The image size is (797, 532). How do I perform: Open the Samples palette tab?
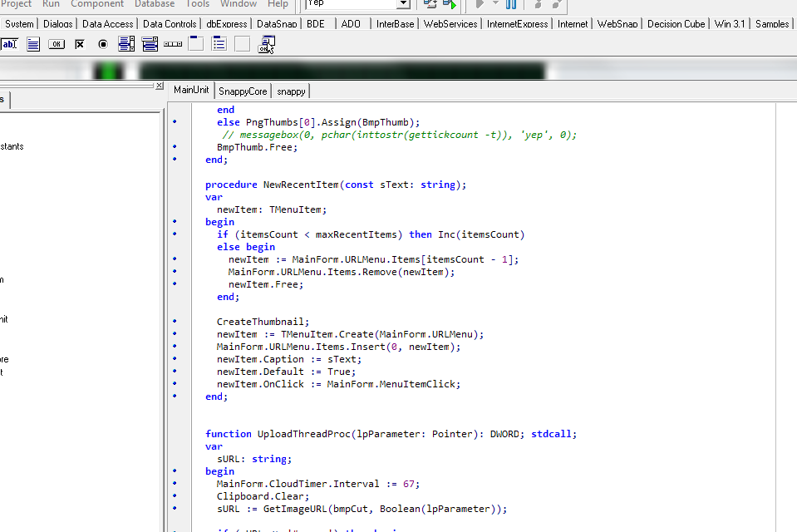pyautogui.click(x=772, y=24)
